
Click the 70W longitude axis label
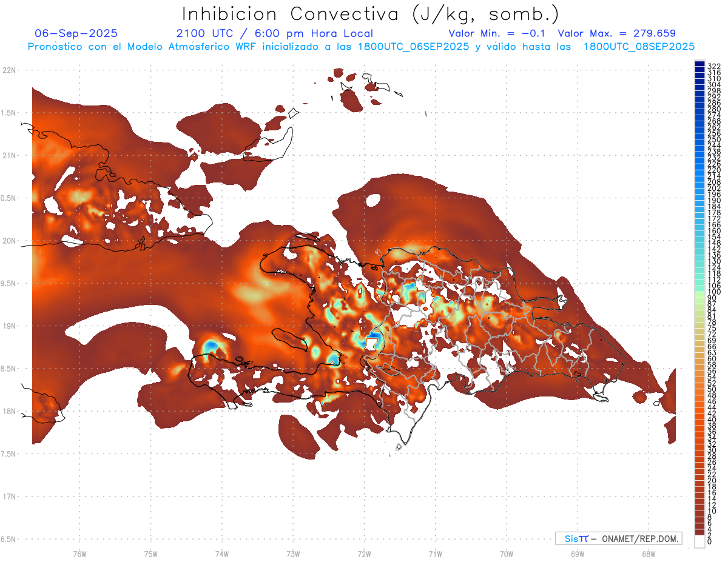tap(506, 554)
